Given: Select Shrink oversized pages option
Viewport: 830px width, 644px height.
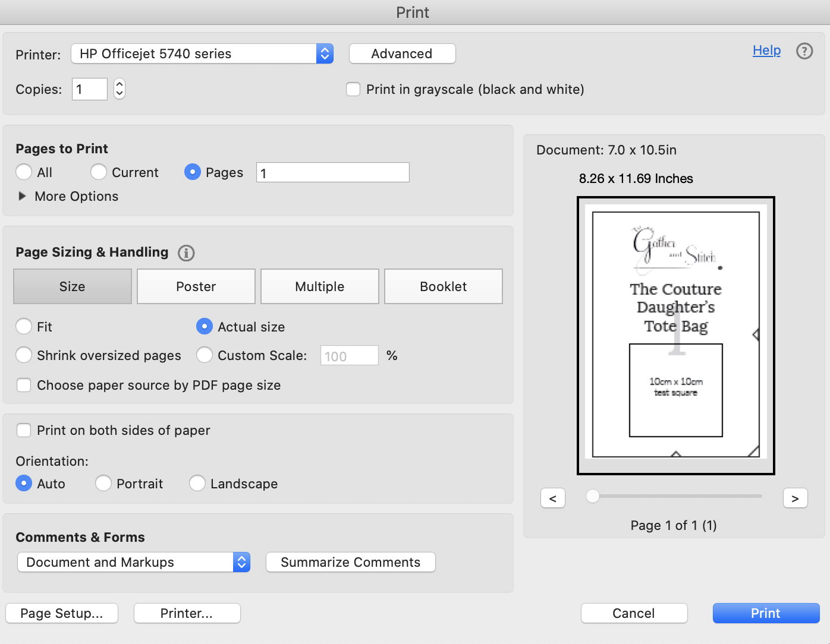Looking at the screenshot, I should pos(24,355).
